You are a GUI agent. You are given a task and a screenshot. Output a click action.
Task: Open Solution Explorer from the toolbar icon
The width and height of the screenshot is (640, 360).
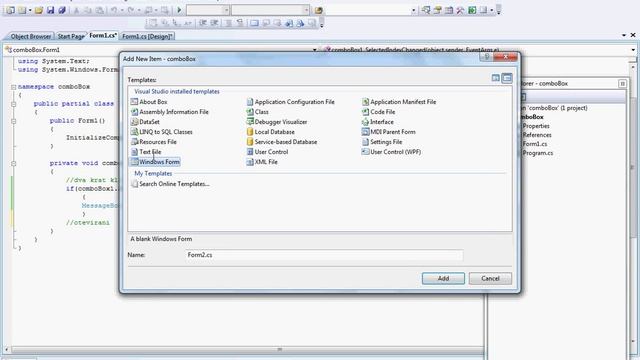click(x=426, y=10)
